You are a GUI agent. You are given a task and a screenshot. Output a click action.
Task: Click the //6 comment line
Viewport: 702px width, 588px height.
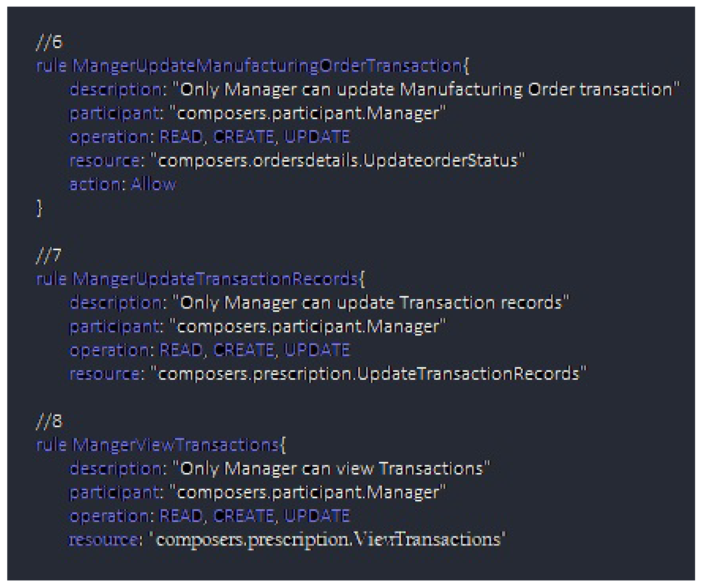(x=49, y=43)
